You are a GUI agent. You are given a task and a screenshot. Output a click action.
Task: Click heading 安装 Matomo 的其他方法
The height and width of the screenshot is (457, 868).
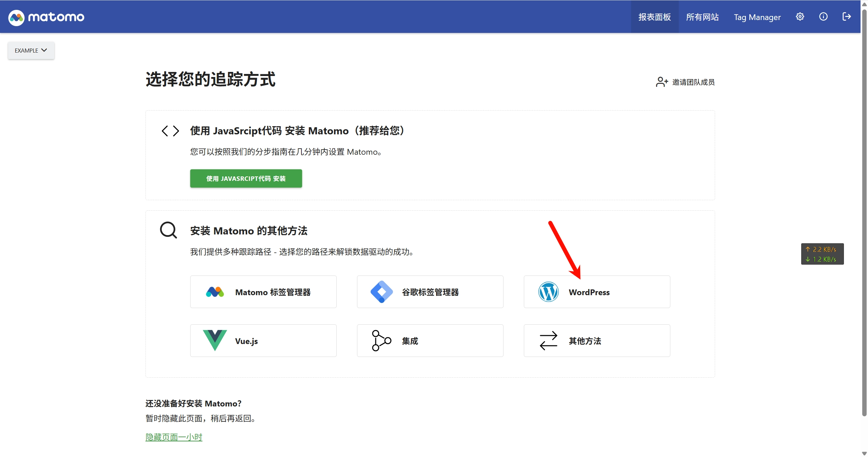click(x=249, y=231)
